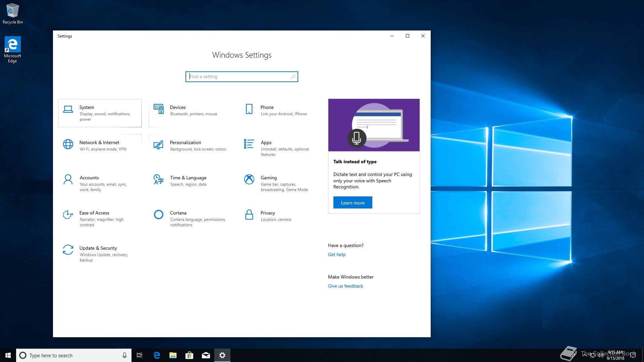Open File Explorer from the taskbar

(173, 355)
